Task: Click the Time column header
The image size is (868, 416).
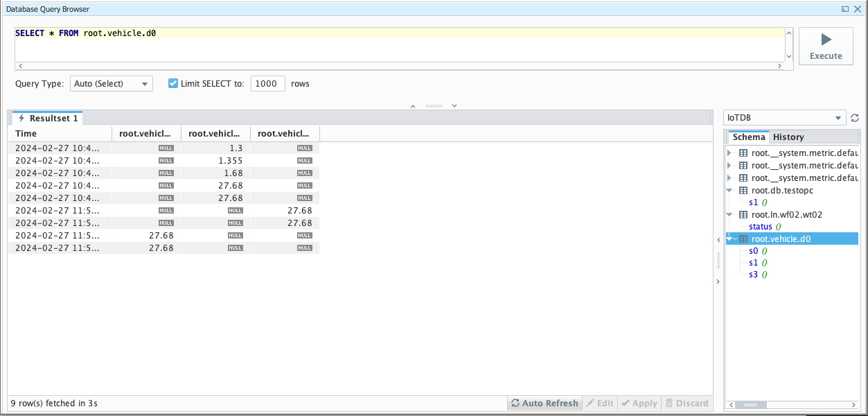Action: point(60,134)
